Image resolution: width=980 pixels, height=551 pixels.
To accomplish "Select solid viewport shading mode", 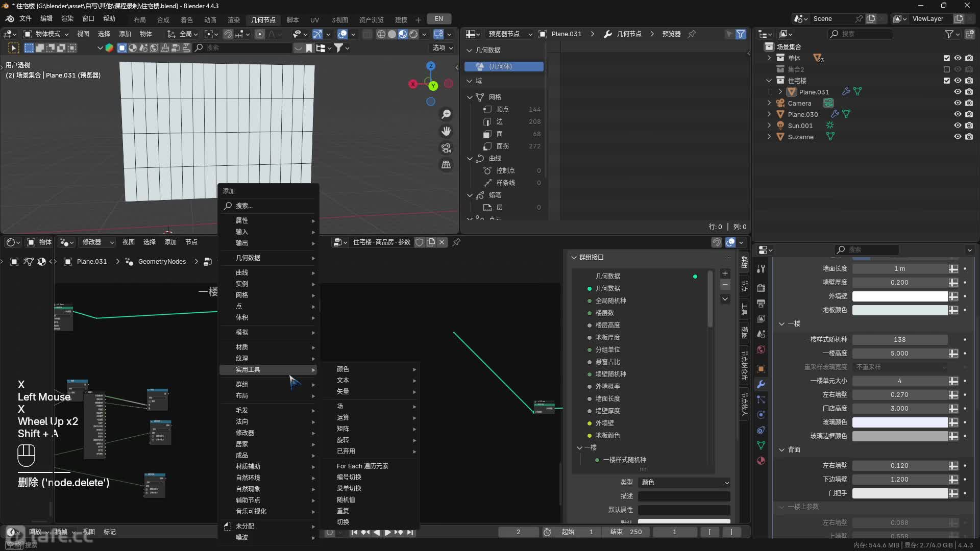I will pos(391,34).
